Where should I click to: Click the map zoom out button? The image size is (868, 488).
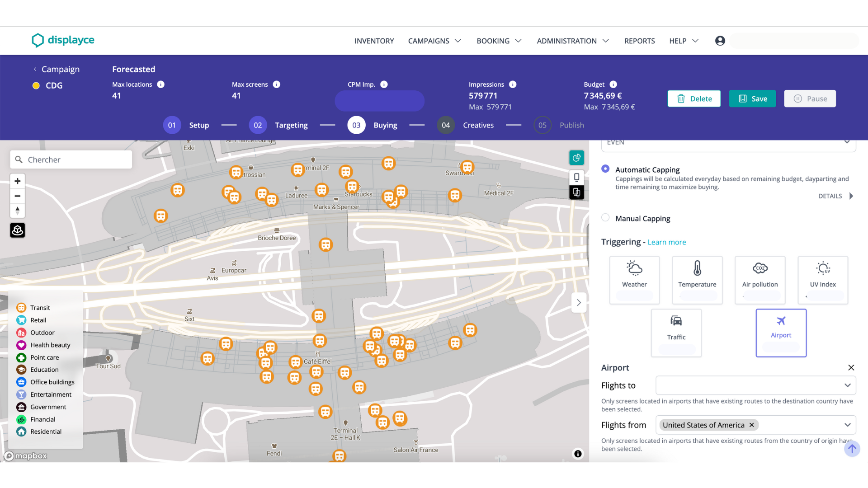pyautogui.click(x=17, y=196)
